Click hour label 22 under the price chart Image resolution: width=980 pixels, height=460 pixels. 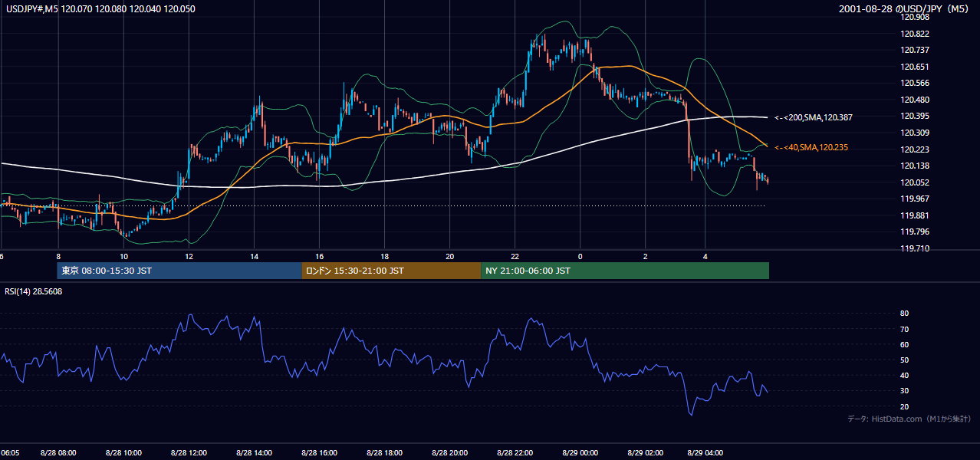[515, 256]
